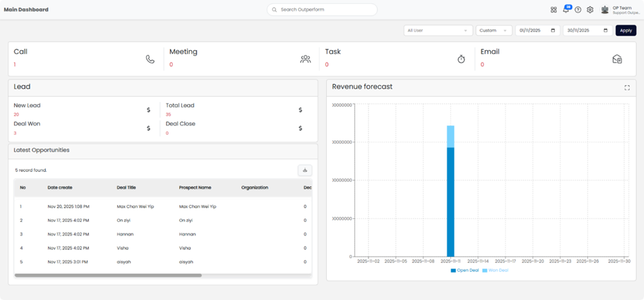The height and width of the screenshot is (300, 644).
Task: Open settings gear icon
Action: [590, 10]
